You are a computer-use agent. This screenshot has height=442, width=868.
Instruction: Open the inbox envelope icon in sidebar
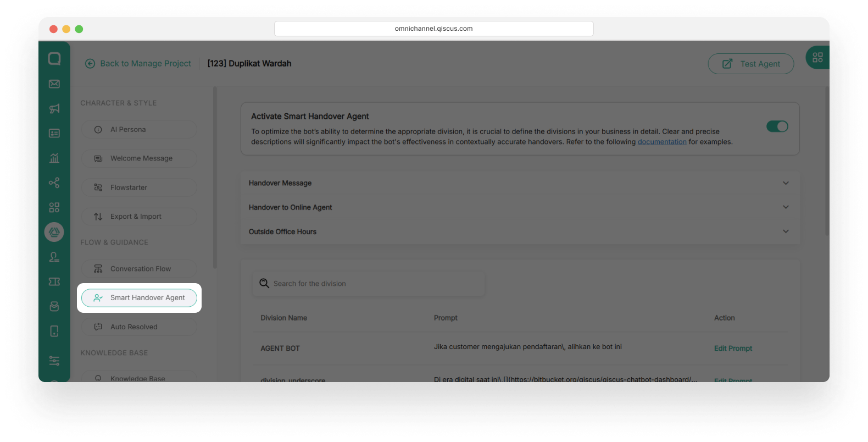(x=54, y=84)
